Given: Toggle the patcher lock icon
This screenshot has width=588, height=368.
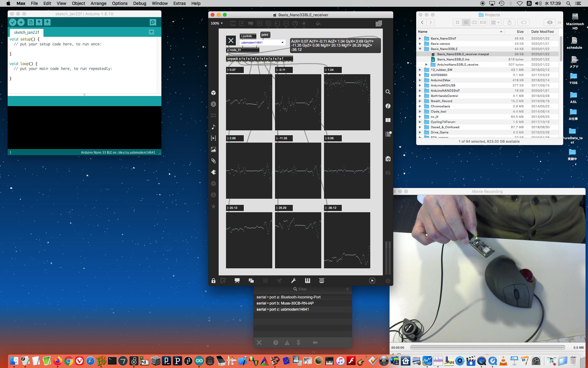Looking at the screenshot, I should click(x=213, y=281).
